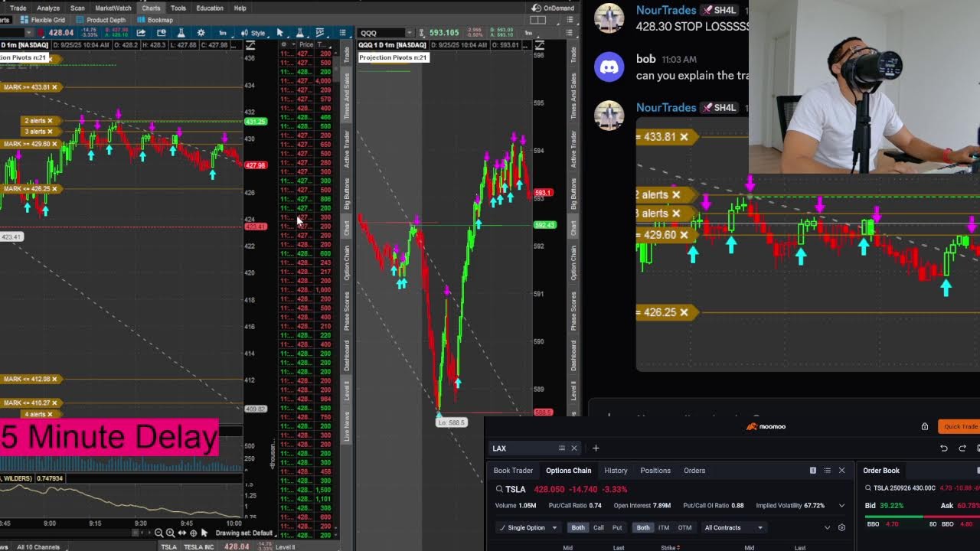This screenshot has width=980, height=551.
Task: Open the Orders tab in moomoo
Action: 694,471
